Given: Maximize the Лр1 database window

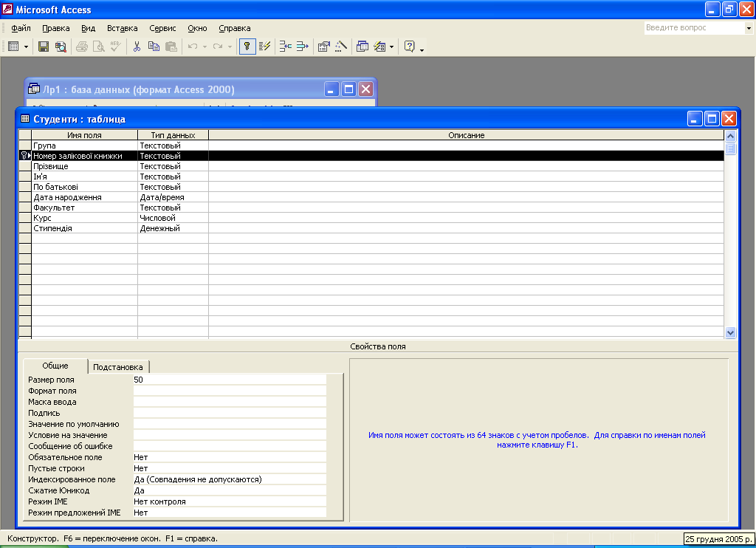Looking at the screenshot, I should (348, 89).
